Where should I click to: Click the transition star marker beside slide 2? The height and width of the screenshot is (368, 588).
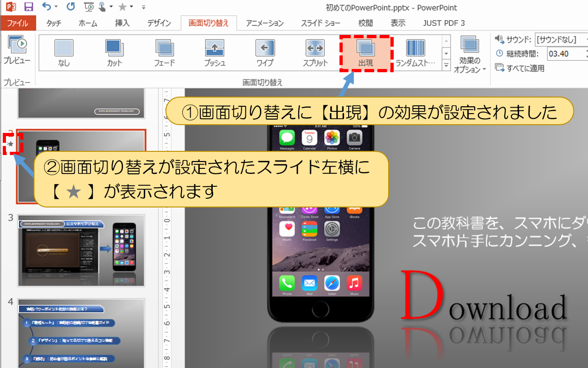(11, 144)
